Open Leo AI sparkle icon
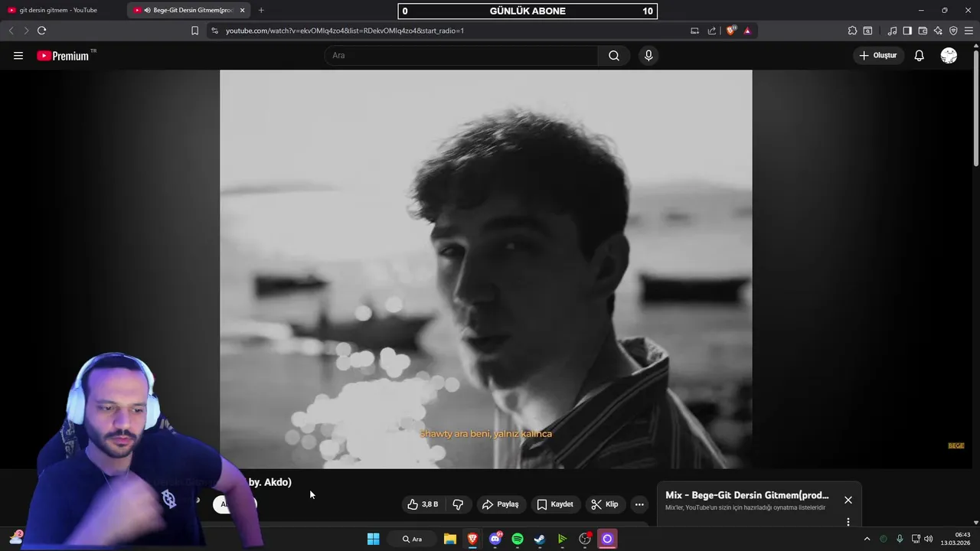This screenshot has height=551, width=980. (938, 31)
